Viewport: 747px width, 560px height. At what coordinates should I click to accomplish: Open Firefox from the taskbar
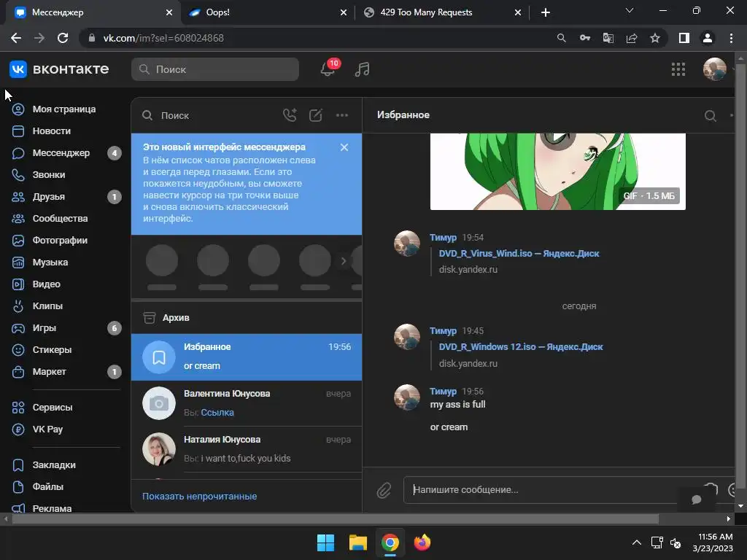click(422, 542)
